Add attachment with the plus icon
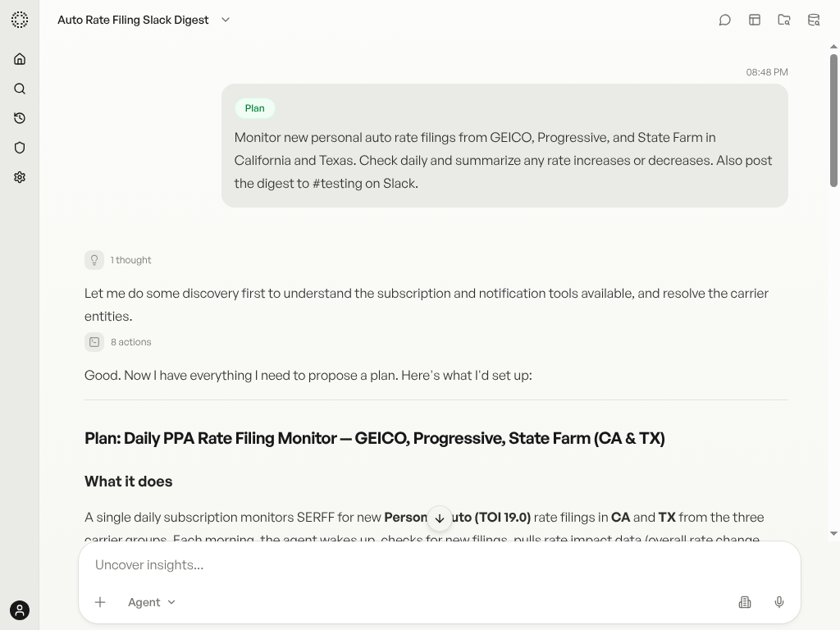Image resolution: width=840 pixels, height=630 pixels. click(99, 602)
